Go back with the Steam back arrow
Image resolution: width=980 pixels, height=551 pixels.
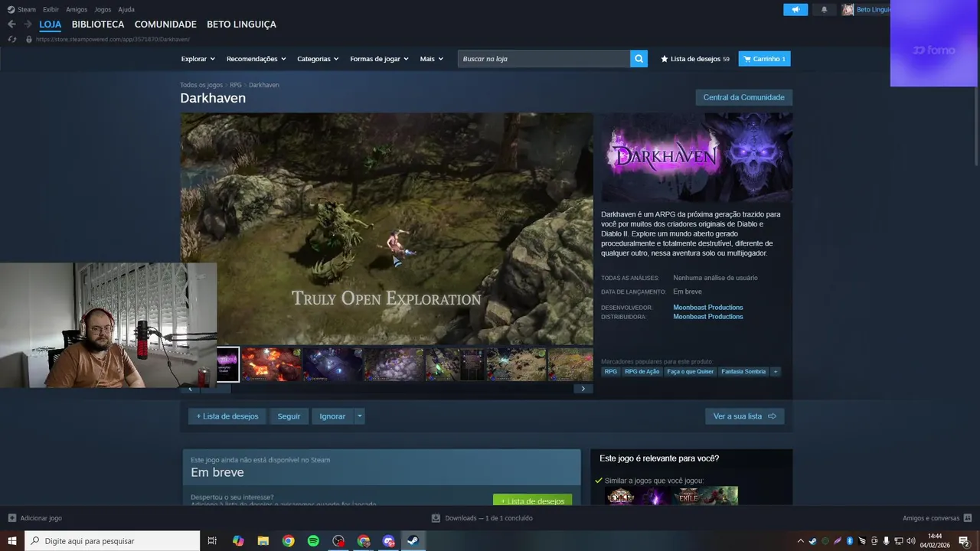tap(11, 24)
